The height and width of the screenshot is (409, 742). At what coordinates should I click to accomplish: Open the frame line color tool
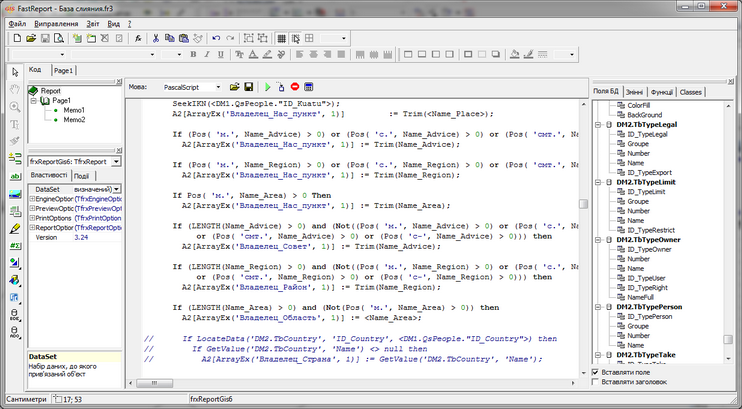click(x=529, y=55)
